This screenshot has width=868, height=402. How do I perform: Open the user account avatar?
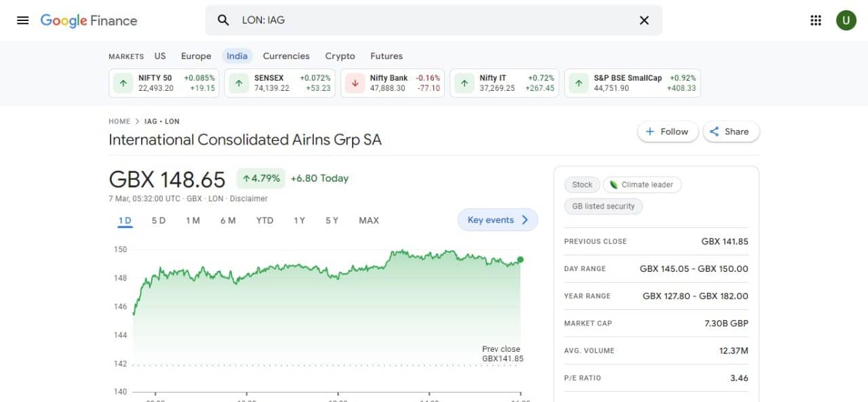[x=846, y=20]
